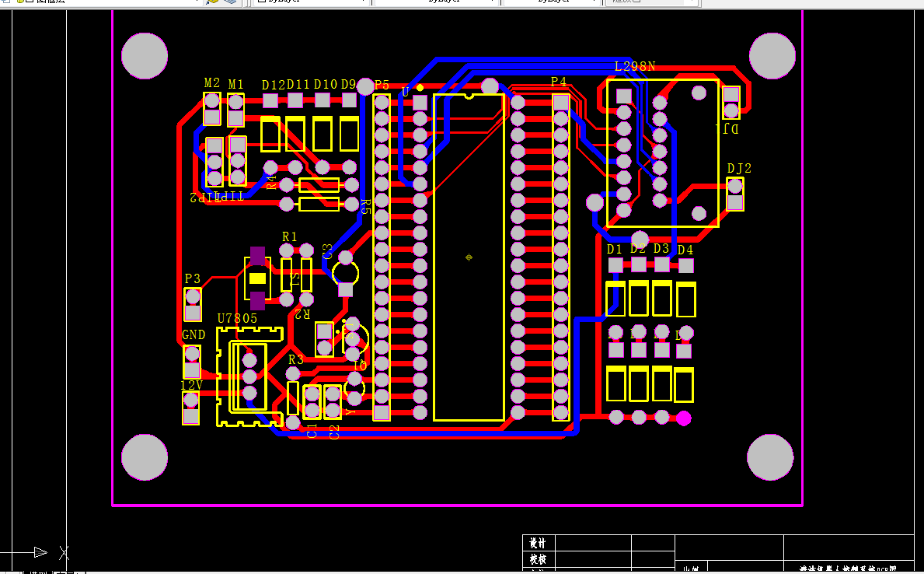Select the M1 connector label
Screen dimensions: 924x574
click(235, 84)
